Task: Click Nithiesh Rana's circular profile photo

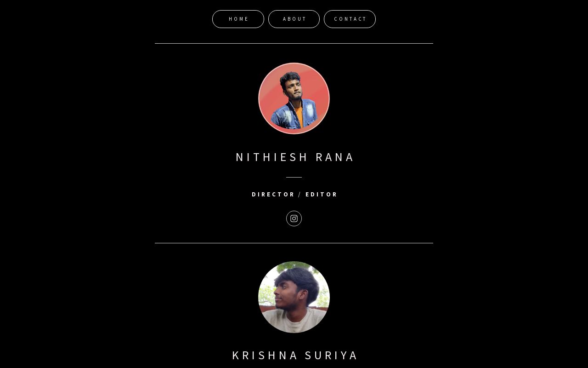Action: click(294, 98)
